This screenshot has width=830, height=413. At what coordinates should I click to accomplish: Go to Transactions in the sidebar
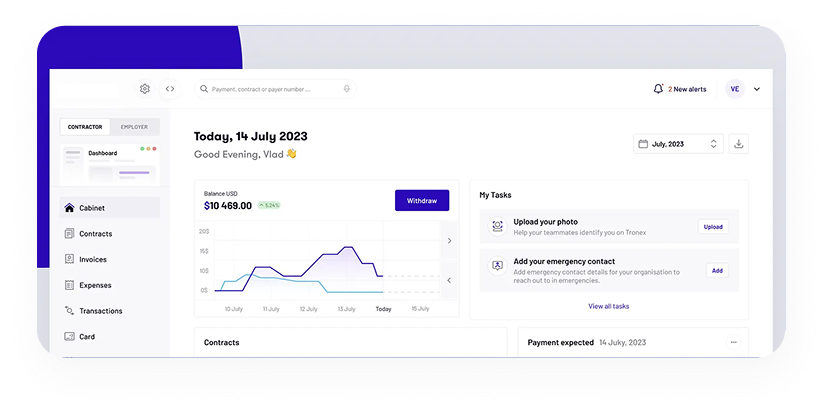[100, 311]
